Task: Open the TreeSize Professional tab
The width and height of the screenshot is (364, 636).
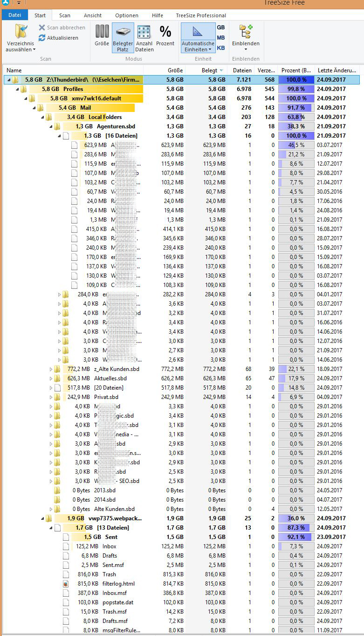Action: click(201, 15)
